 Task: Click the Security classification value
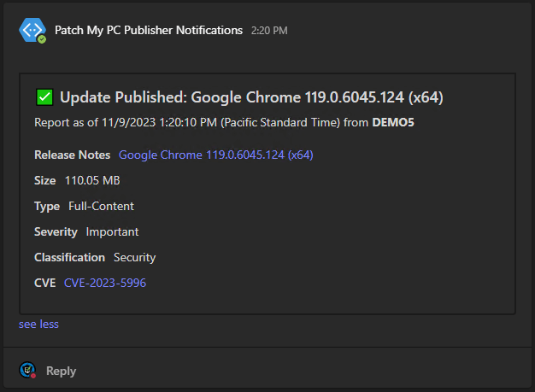(x=134, y=257)
